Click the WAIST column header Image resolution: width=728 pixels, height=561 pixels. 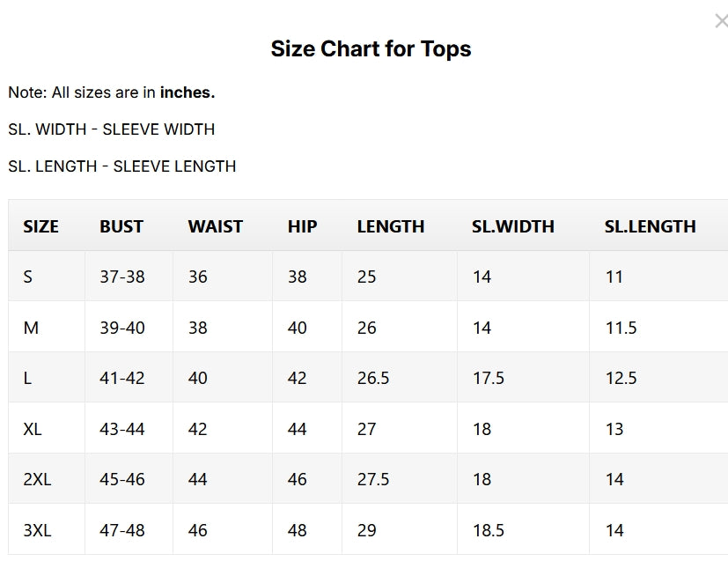click(216, 226)
